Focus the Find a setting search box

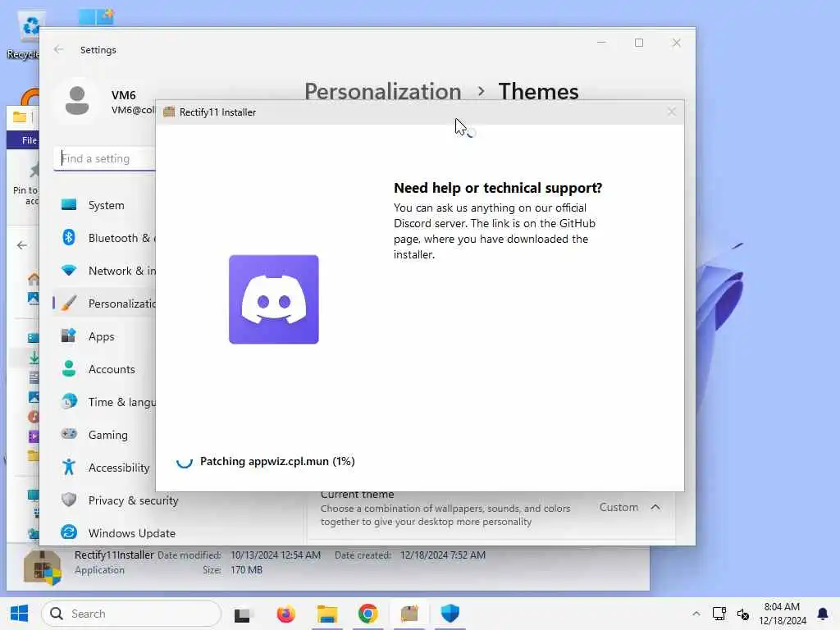tap(104, 158)
